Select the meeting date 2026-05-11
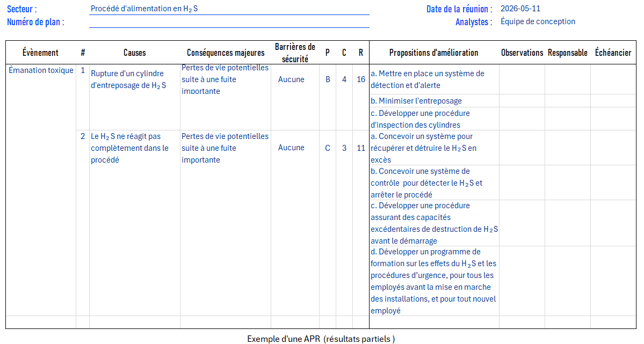Image resolution: width=644 pixels, height=344 pixels. 520,9
